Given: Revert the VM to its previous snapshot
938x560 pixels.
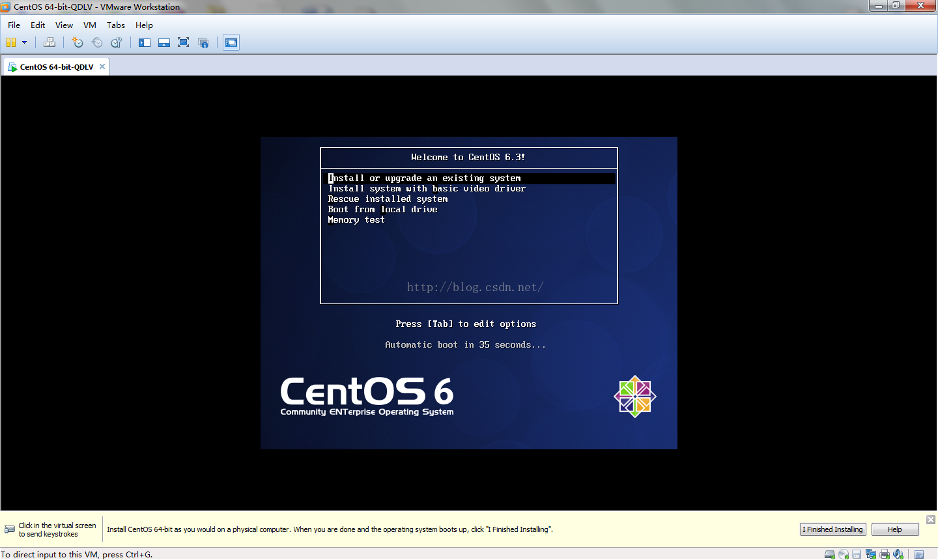Looking at the screenshot, I should (x=97, y=42).
